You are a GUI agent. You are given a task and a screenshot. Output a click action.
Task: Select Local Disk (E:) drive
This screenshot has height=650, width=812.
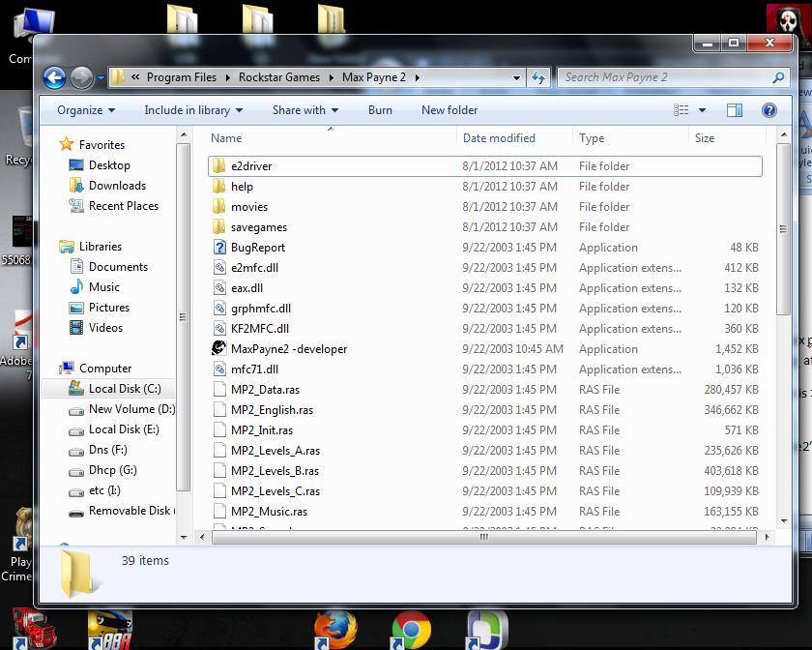124,429
